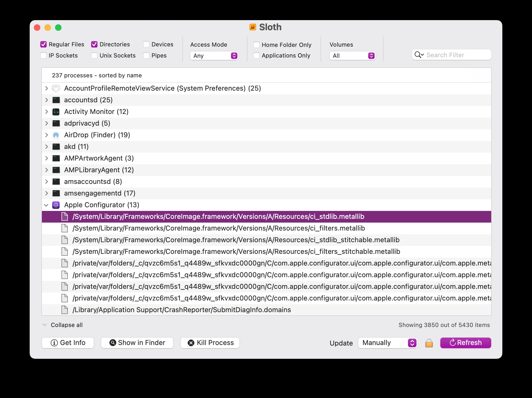Screen dimensions: 532x398
Task: Click file icon of ci_stdlib.metallib row
Action: [x=64, y=216]
